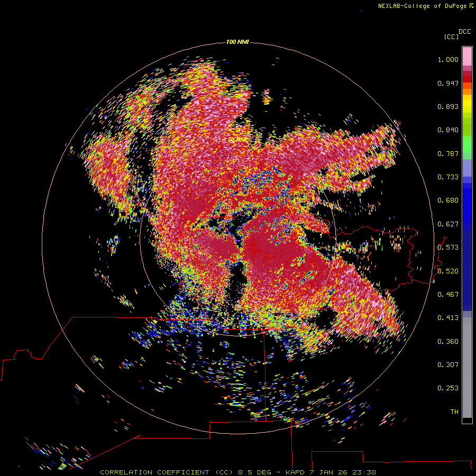Viewport: 476px width, 476px height.
Task: Click the 0.733 color scale value
Action: 448,177
